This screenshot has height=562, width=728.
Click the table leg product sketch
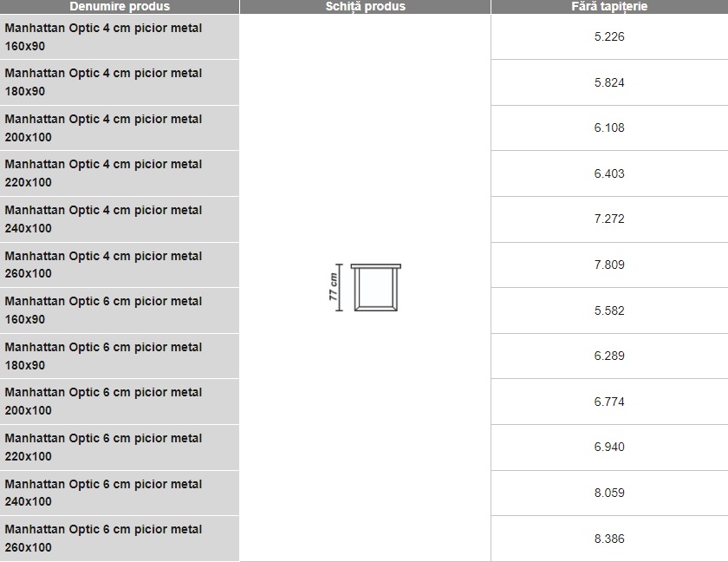[x=365, y=287]
